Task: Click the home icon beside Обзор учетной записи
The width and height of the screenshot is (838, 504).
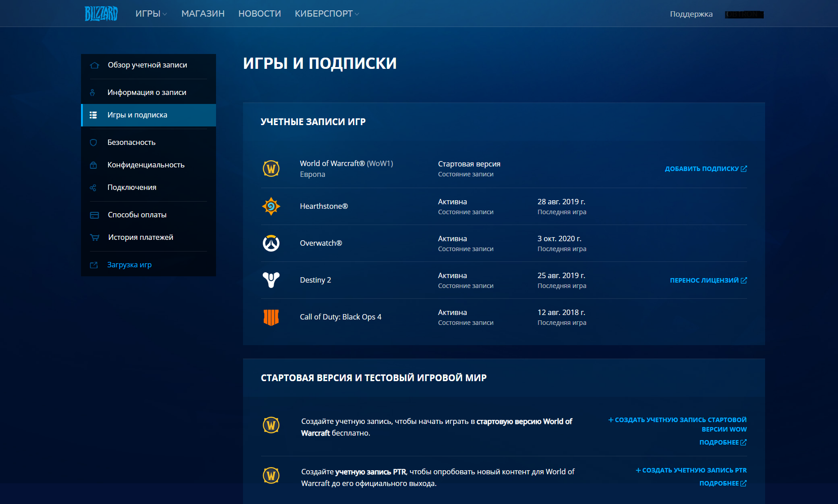Action: click(x=95, y=65)
